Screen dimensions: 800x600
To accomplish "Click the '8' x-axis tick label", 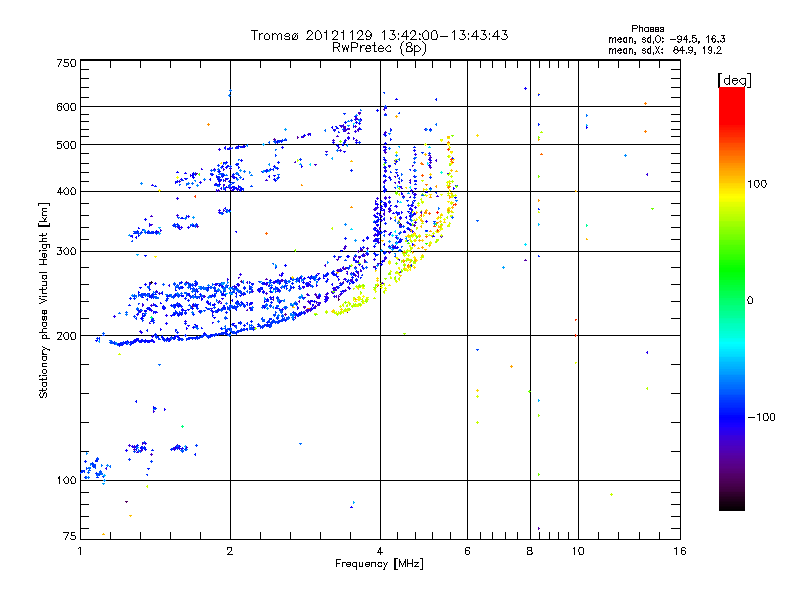I will tap(530, 551).
